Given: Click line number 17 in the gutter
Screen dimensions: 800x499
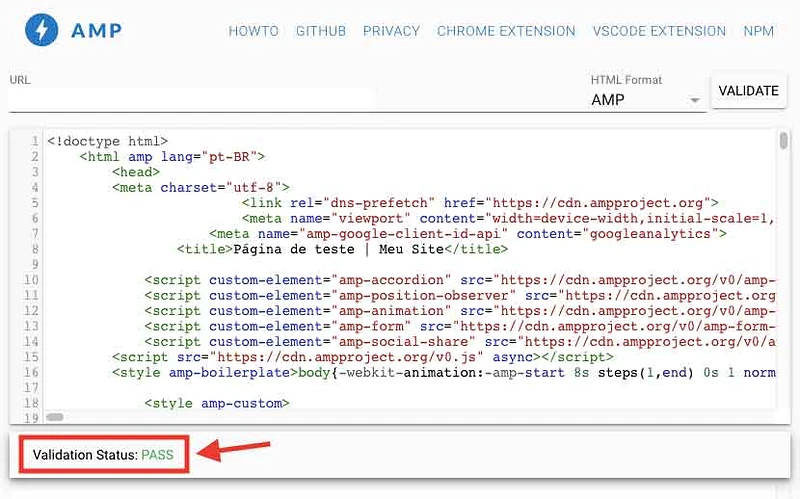Looking at the screenshot, I should pyautogui.click(x=31, y=388).
